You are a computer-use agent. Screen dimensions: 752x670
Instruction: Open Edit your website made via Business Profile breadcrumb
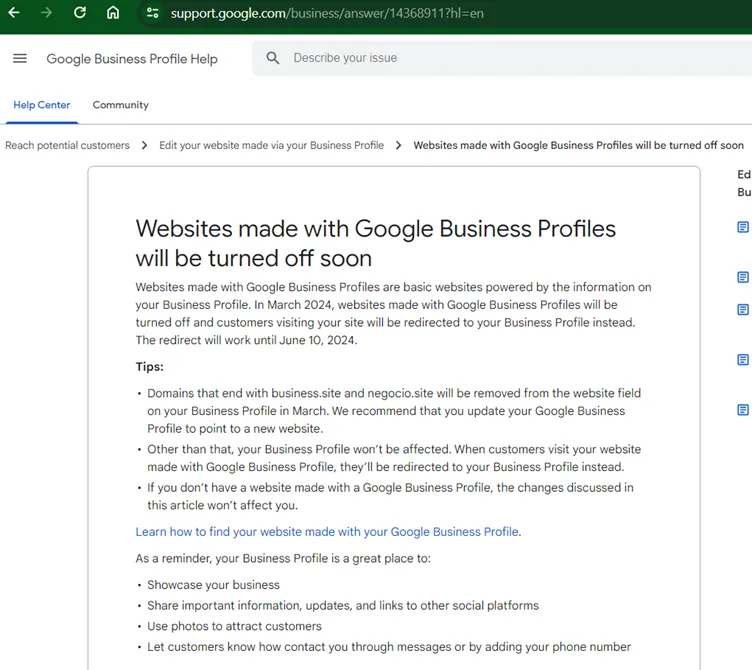pyautogui.click(x=271, y=145)
